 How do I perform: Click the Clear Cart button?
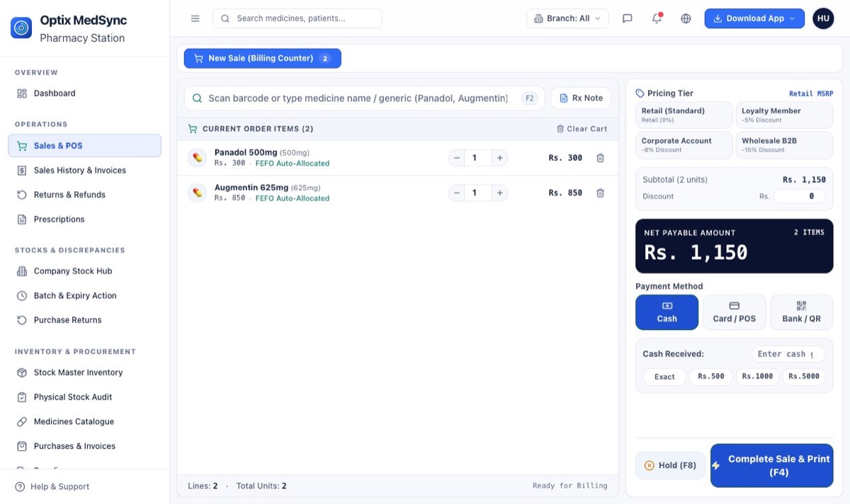tap(582, 129)
